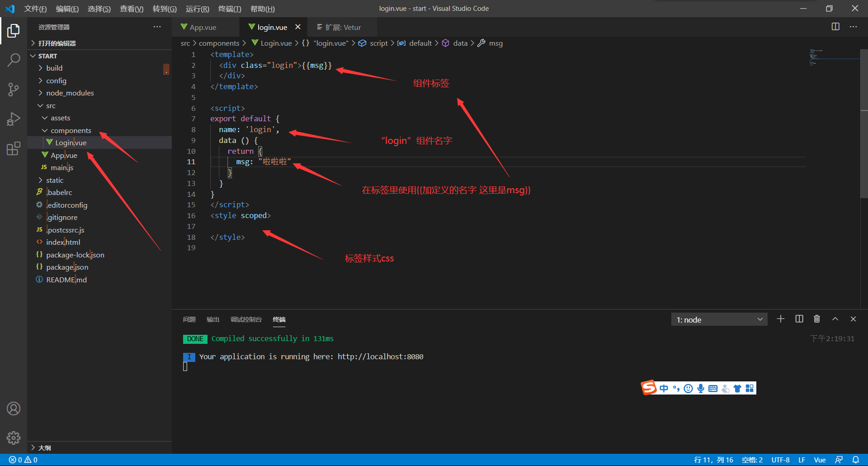Collapse the components folder
This screenshot has width=868, height=466.
[99, 130]
